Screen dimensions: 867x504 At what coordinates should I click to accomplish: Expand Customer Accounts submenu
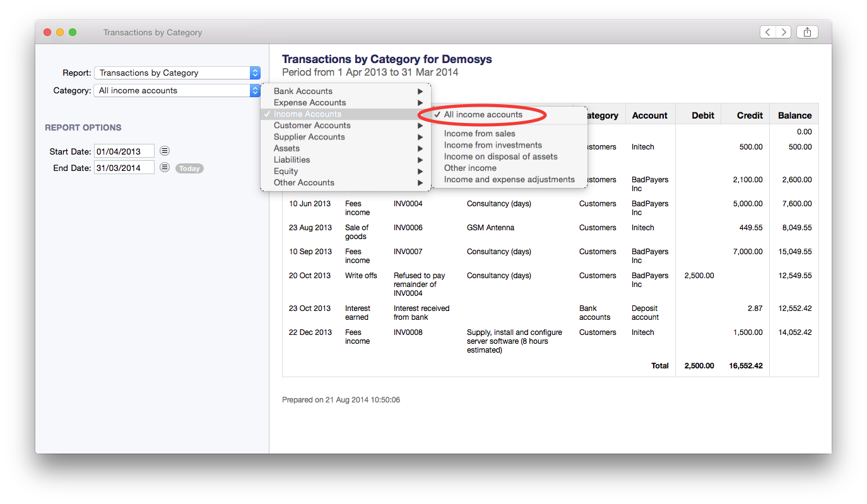tap(346, 126)
